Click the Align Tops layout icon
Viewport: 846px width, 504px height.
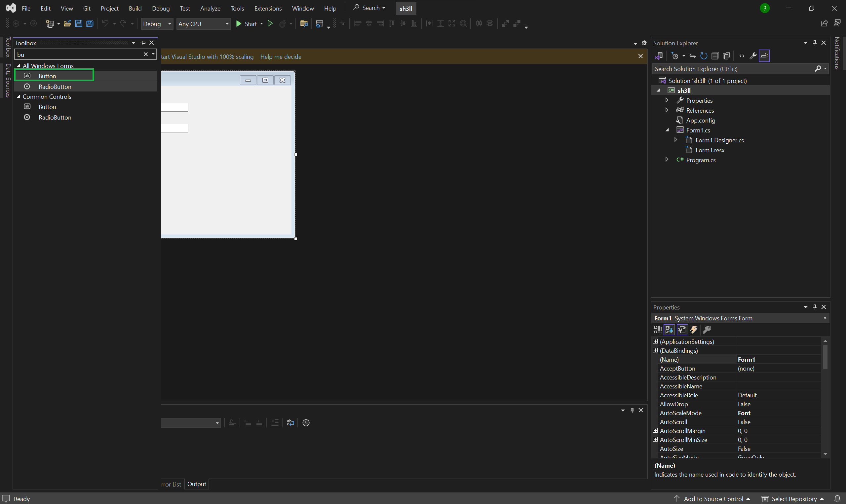click(391, 24)
